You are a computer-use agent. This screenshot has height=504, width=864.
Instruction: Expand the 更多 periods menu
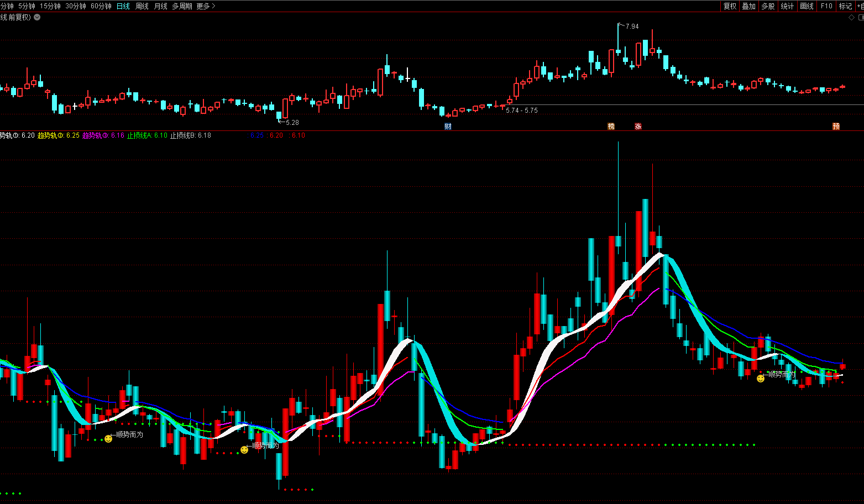point(206,6)
